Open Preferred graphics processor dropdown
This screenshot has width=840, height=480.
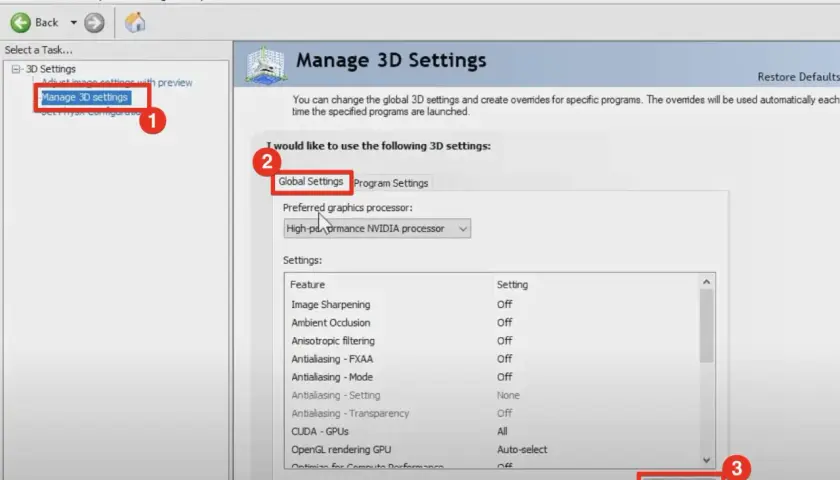[x=377, y=229]
